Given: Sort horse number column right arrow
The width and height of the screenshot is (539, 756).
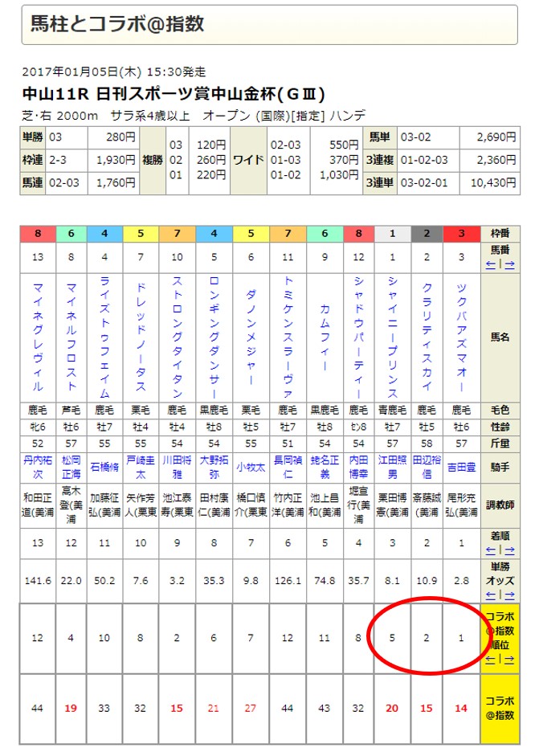Looking at the screenshot, I should click(509, 264).
